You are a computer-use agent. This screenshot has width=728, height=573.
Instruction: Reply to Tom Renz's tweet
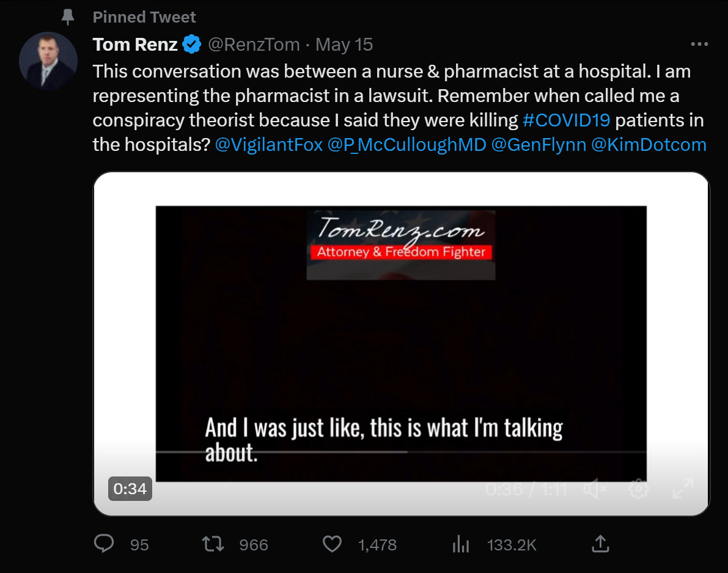[105, 544]
